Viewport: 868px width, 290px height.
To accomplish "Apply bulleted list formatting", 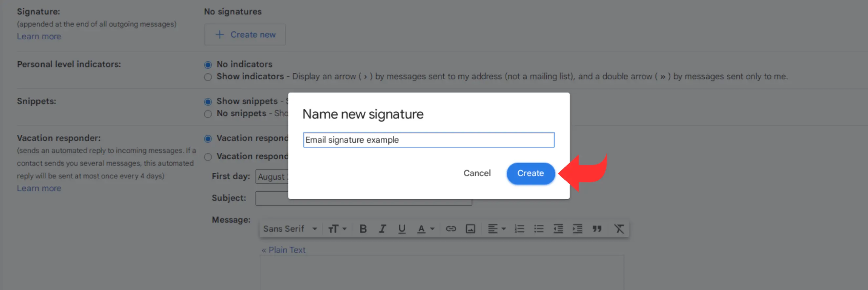I will pyautogui.click(x=539, y=229).
